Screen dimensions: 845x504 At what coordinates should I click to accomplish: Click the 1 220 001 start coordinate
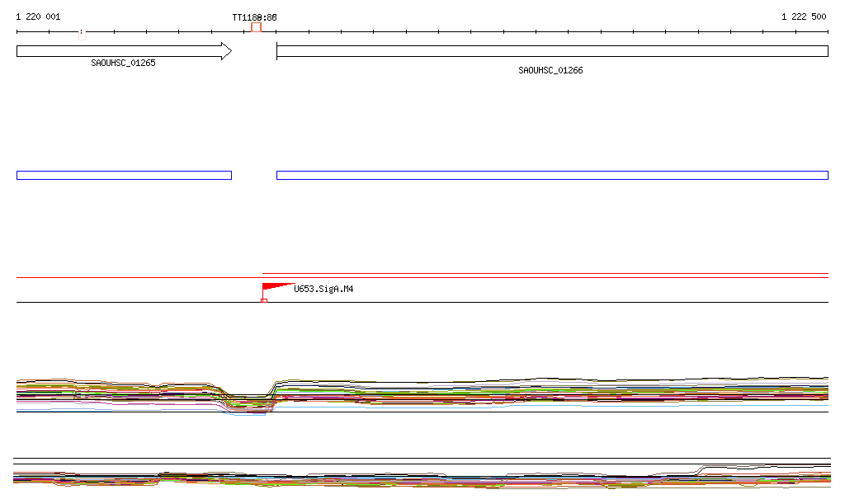[x=38, y=16]
